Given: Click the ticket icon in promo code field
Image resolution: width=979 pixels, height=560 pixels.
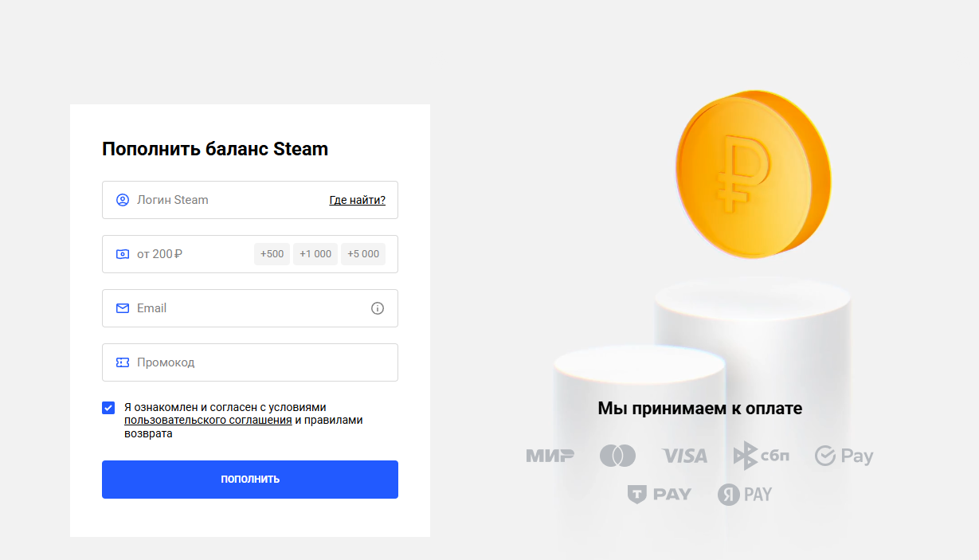Looking at the screenshot, I should pos(123,362).
